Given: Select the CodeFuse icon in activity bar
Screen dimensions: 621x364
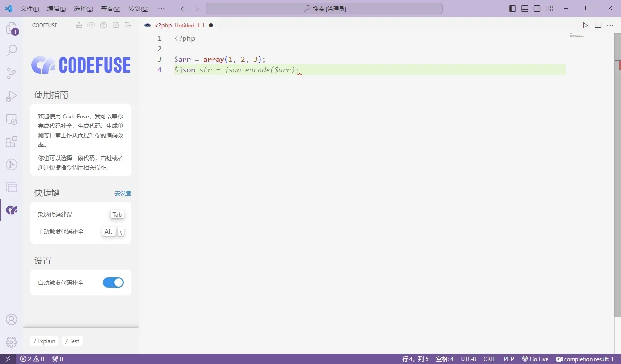Looking at the screenshot, I should [x=11, y=210].
